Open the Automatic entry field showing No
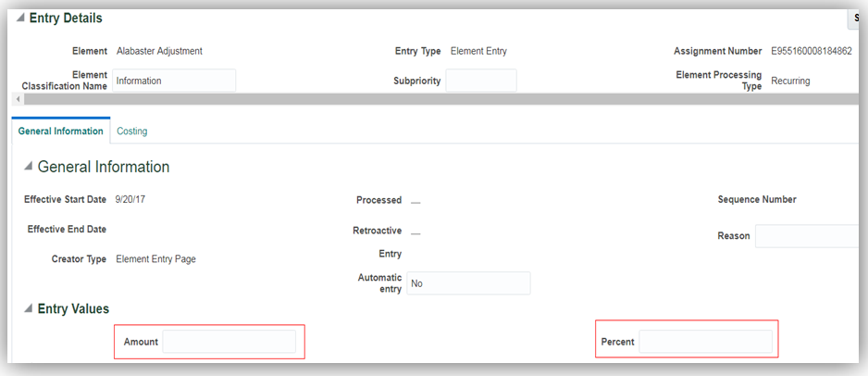This screenshot has height=376, width=868. coord(468,283)
